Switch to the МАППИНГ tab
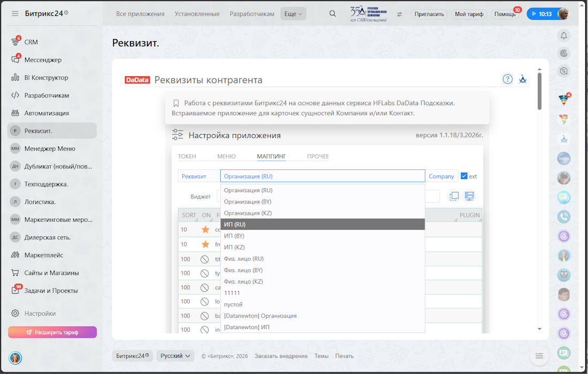Screen dimensions: 588x374 (272, 156)
